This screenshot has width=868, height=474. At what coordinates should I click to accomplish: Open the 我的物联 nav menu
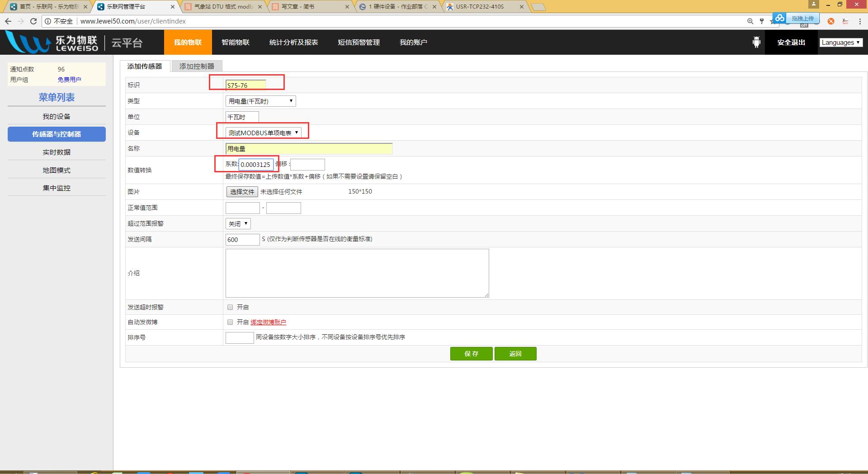188,42
